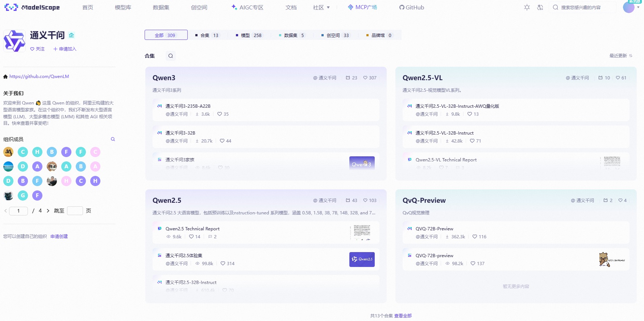Click the ModelScope logo
Screen dimensions: 644x321
(x=32, y=7)
